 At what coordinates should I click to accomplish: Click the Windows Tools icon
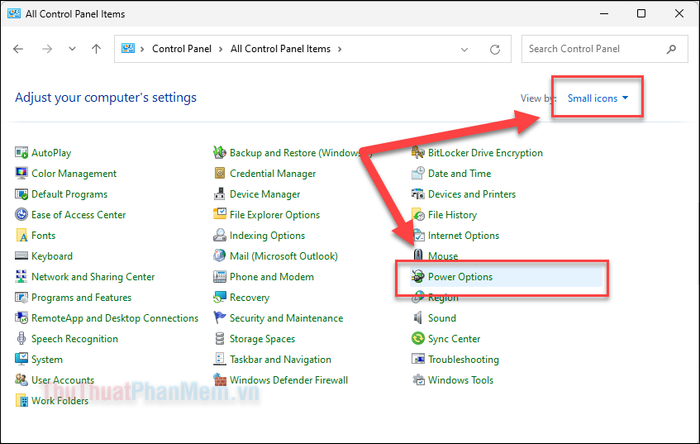[418, 380]
